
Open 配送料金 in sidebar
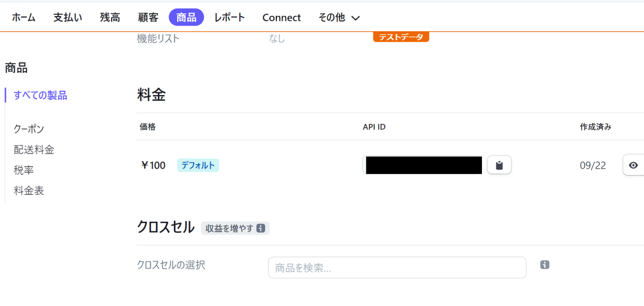(34, 150)
